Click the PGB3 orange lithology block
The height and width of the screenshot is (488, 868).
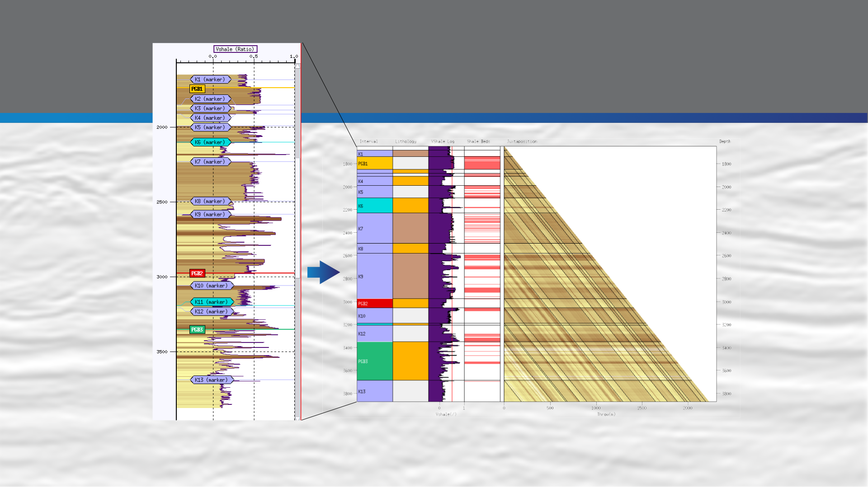[x=410, y=361]
